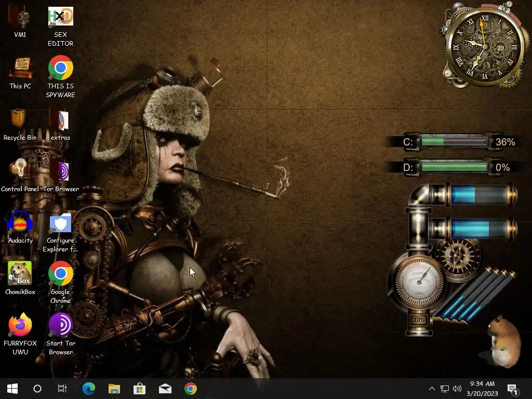Open the notification center icon
The width and height of the screenshot is (532, 399).
[512, 389]
